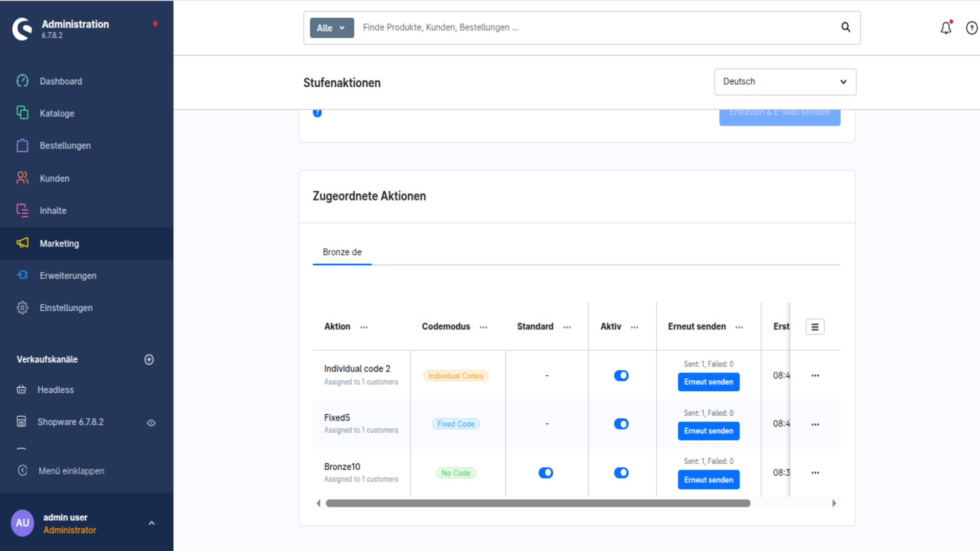
Task: Click the Shopware 6.7.8.2 storefront icon
Action: point(21,421)
